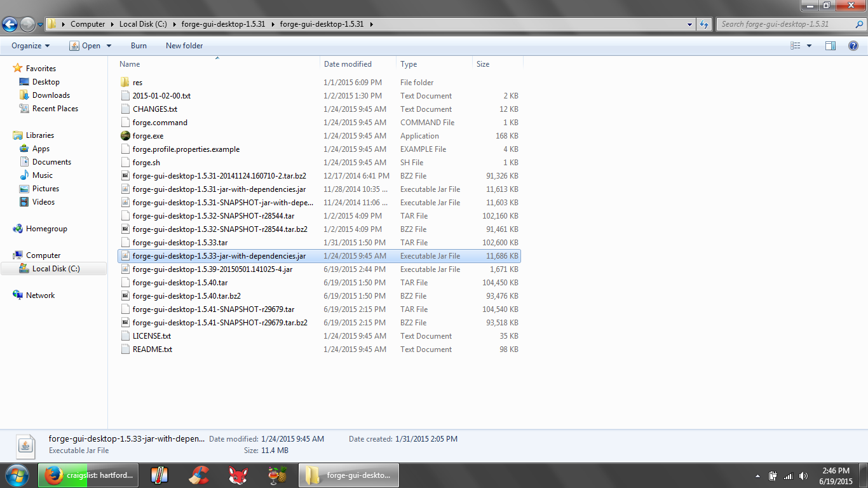Open the change view options dropdown arrow
The height and width of the screenshot is (488, 868).
(x=809, y=46)
